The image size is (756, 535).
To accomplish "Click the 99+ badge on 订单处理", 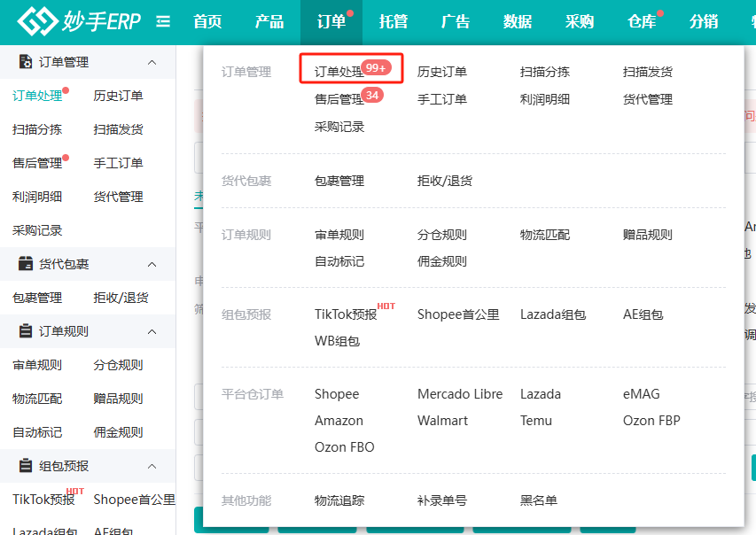I will pyautogui.click(x=376, y=68).
